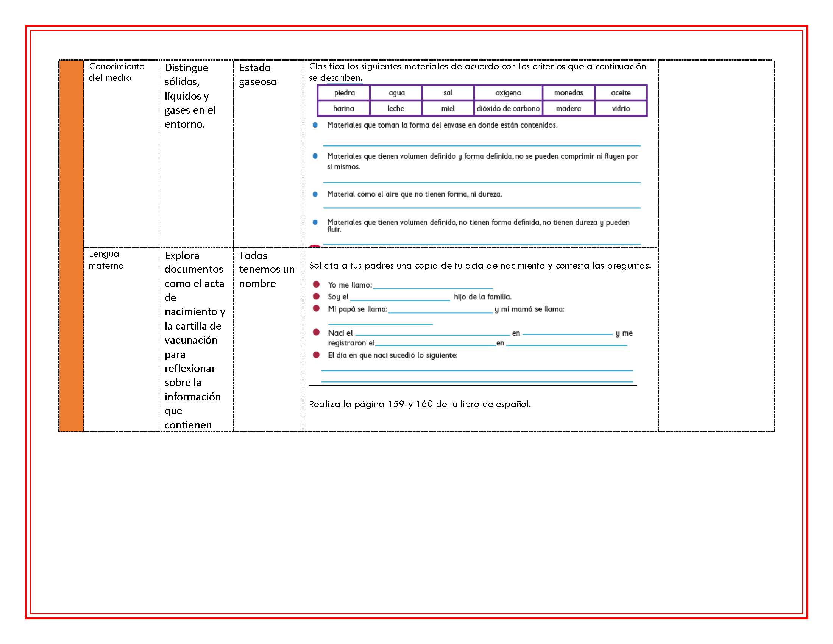This screenshot has height=644, width=833.
Task: Click blue bullet beside 'volumen definido y forma definida'
Action: pos(315,156)
